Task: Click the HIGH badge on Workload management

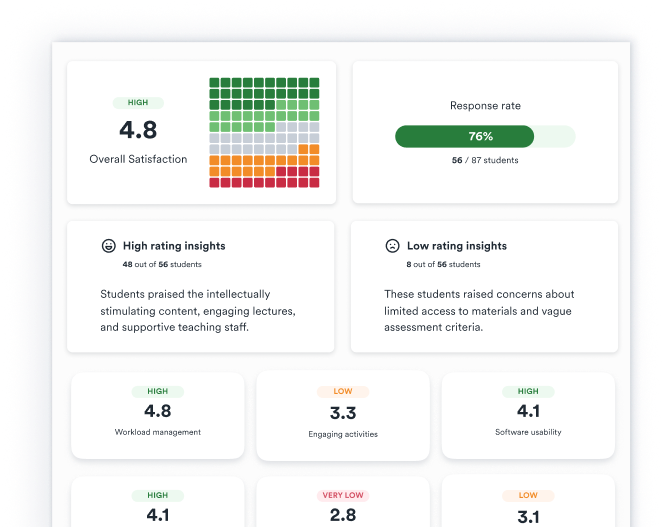Action: click(158, 391)
